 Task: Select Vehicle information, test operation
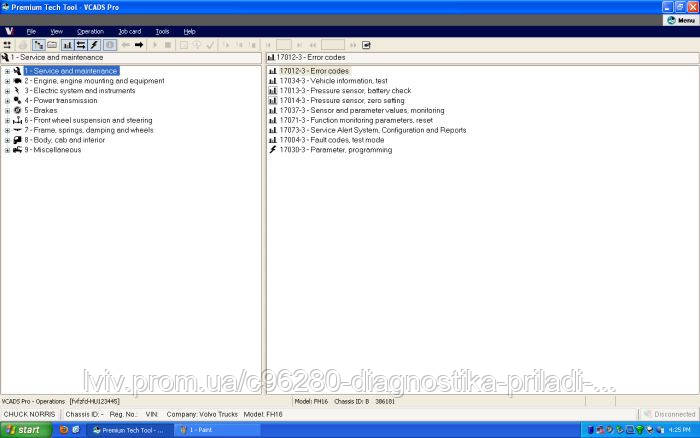[334, 81]
